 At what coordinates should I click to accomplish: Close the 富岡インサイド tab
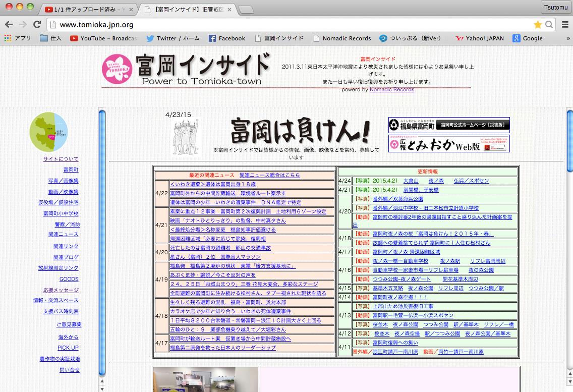point(230,10)
